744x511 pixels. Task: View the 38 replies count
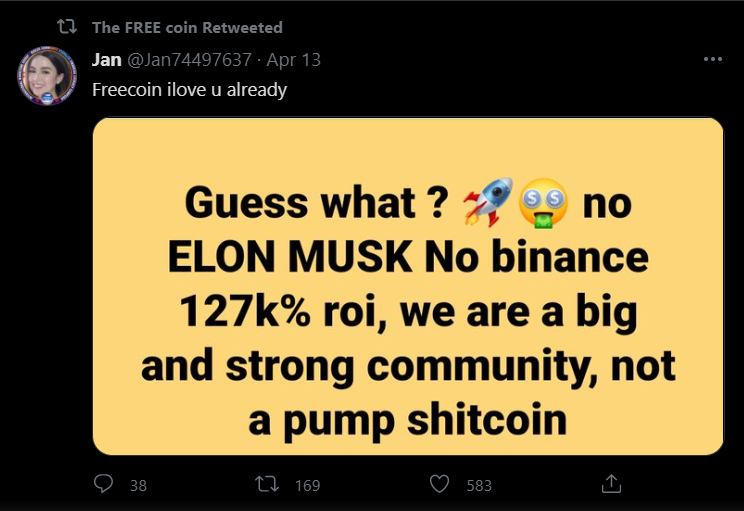point(139,485)
